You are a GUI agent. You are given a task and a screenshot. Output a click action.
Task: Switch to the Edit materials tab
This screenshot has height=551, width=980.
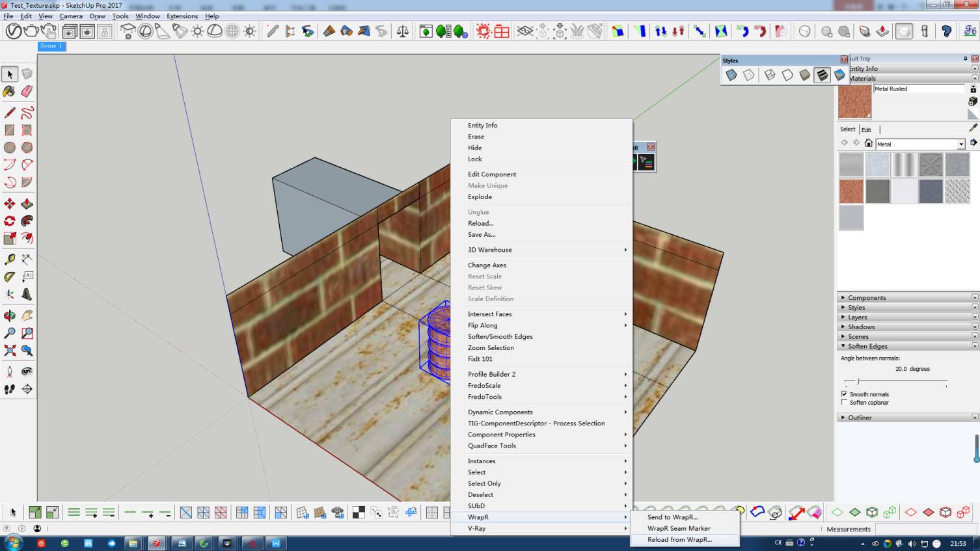866,129
